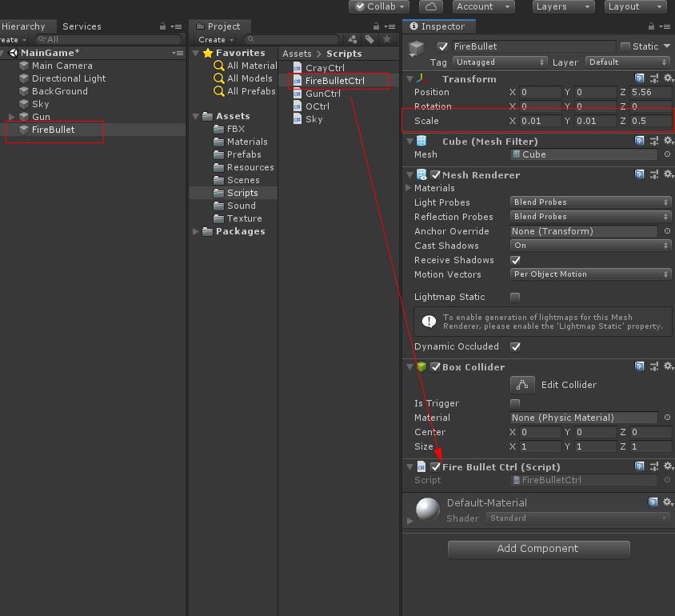
Task: Switch to the Services tab
Action: click(x=82, y=26)
